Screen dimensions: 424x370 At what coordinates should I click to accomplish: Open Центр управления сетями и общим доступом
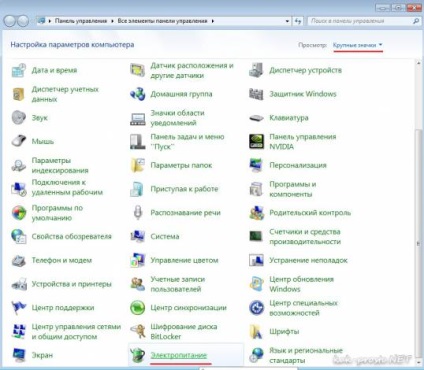76,331
